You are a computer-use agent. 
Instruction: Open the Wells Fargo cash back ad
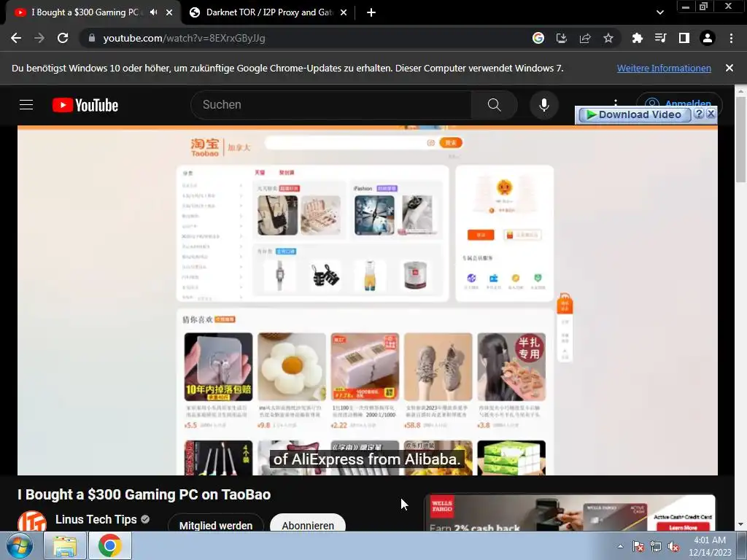(x=570, y=513)
